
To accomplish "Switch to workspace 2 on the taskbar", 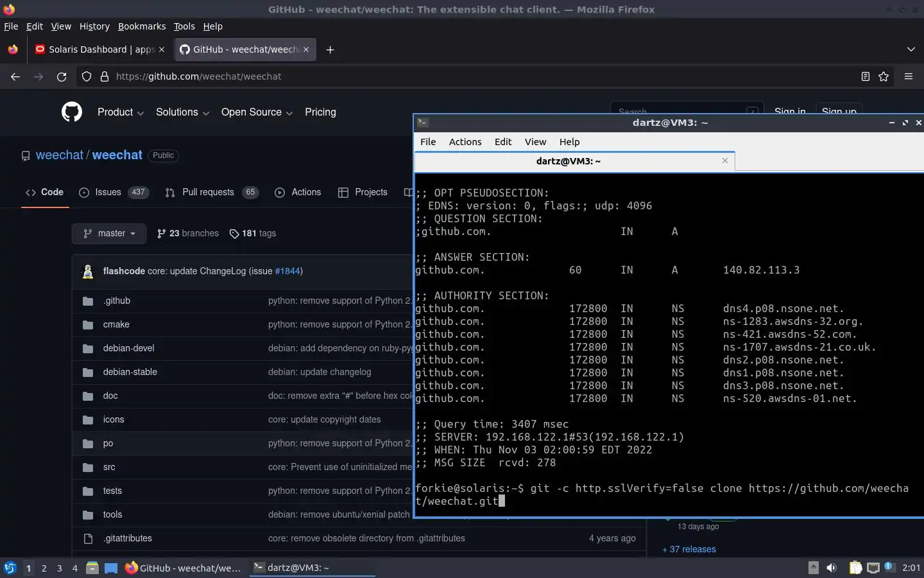I will tap(44, 568).
